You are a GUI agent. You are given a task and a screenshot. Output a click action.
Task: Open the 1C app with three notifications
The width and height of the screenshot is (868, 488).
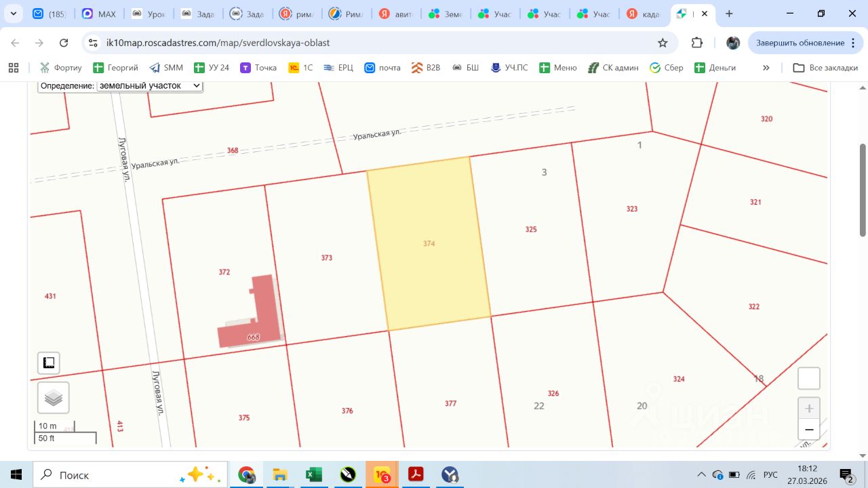point(382,474)
